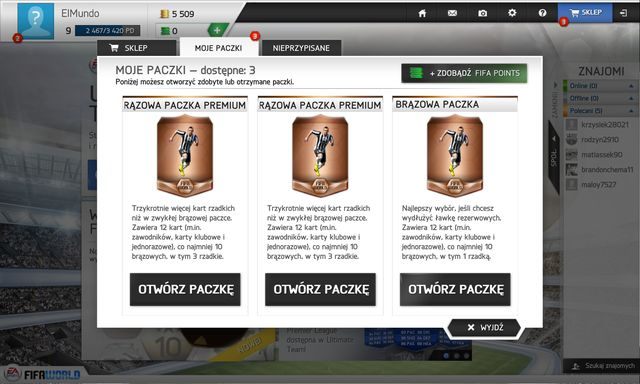
Task: Switch to the SKLEP tab
Action: 137,48
